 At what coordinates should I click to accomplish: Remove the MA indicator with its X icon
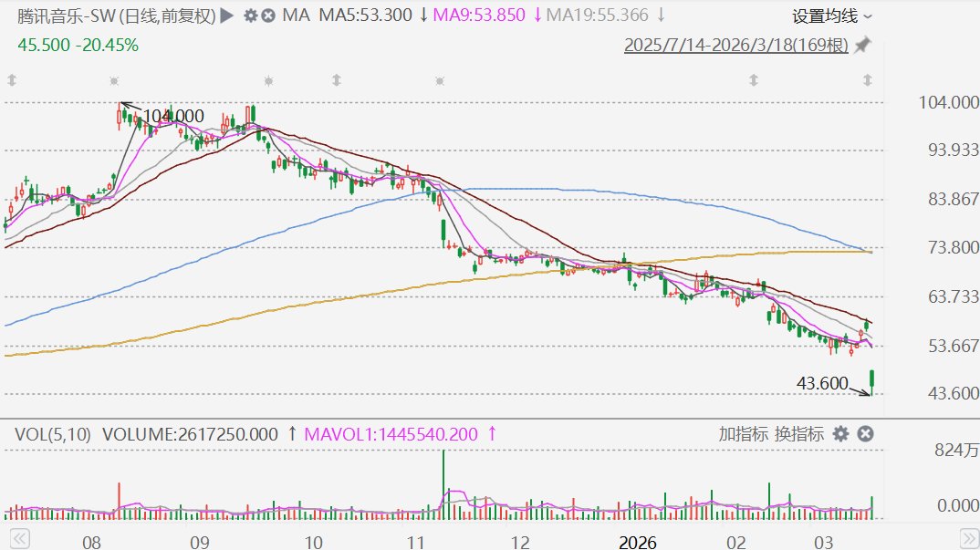coord(268,16)
